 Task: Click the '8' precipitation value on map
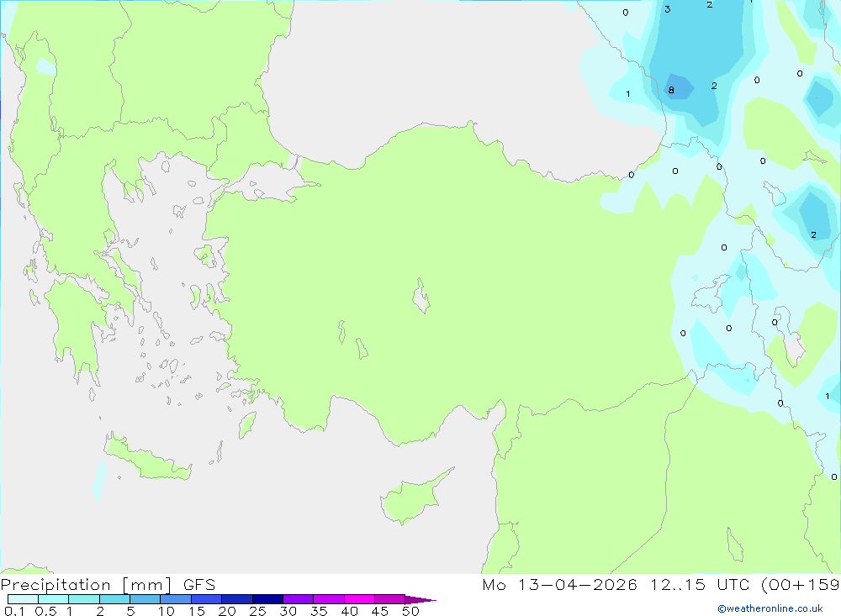tap(671, 90)
